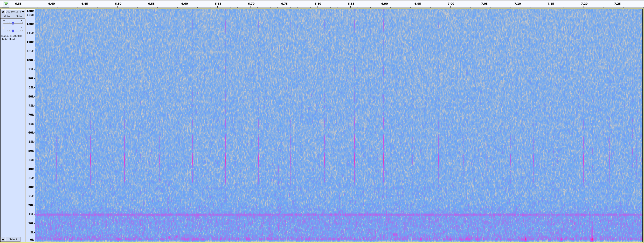Click the plus end of the gain slider
The image size is (644, 243).
[22, 20]
